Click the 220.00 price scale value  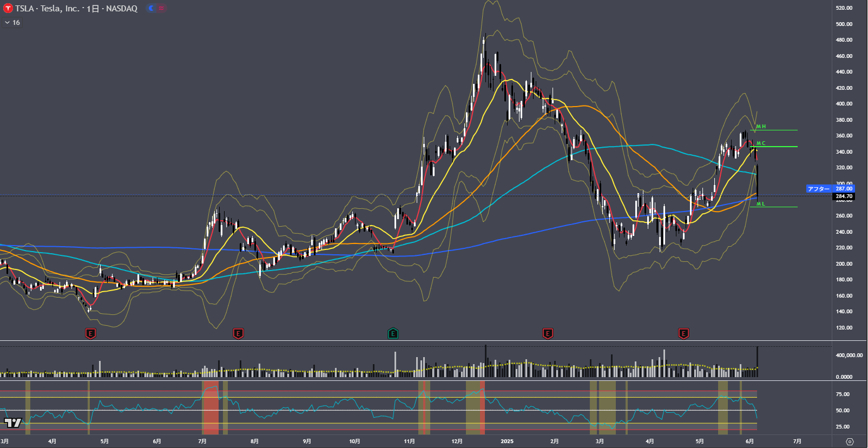coord(844,248)
